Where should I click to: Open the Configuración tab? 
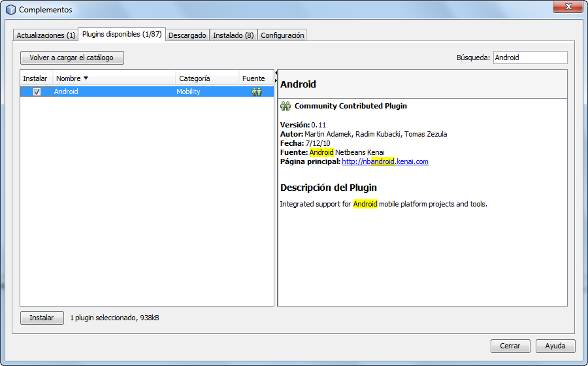click(282, 35)
